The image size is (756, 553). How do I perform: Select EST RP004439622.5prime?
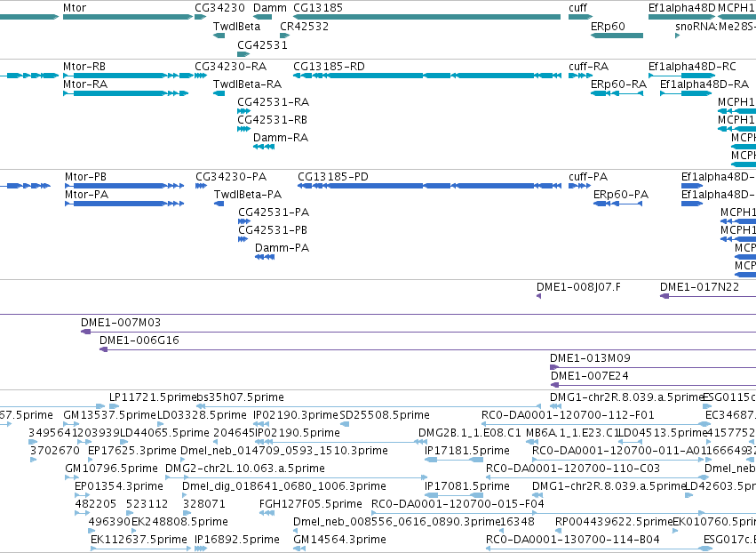558,532
